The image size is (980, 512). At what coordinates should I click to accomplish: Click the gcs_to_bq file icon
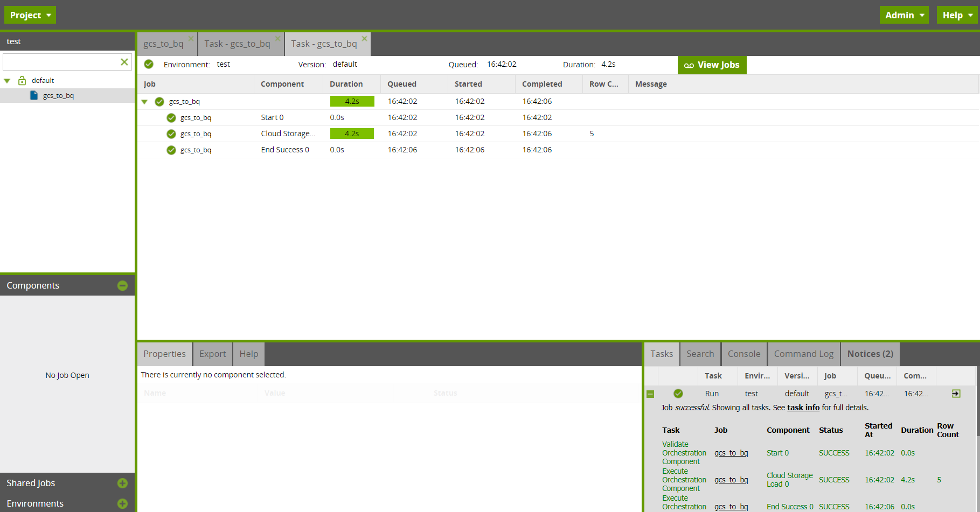coord(34,95)
